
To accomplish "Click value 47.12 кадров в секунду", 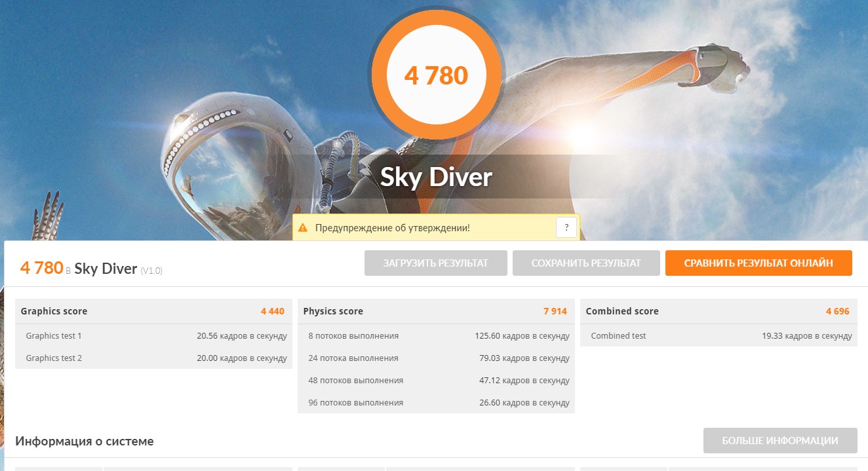I will [524, 380].
